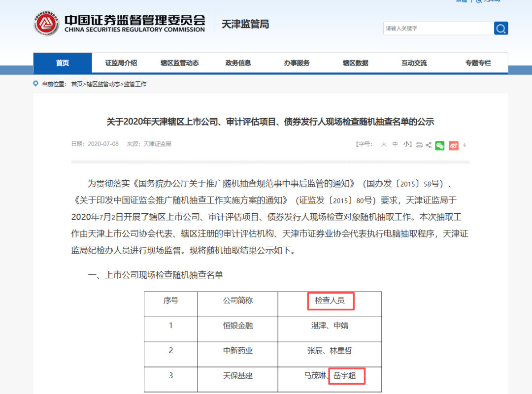Click the location pin icon
Viewport: 532px width, 394px height.
click(x=35, y=84)
